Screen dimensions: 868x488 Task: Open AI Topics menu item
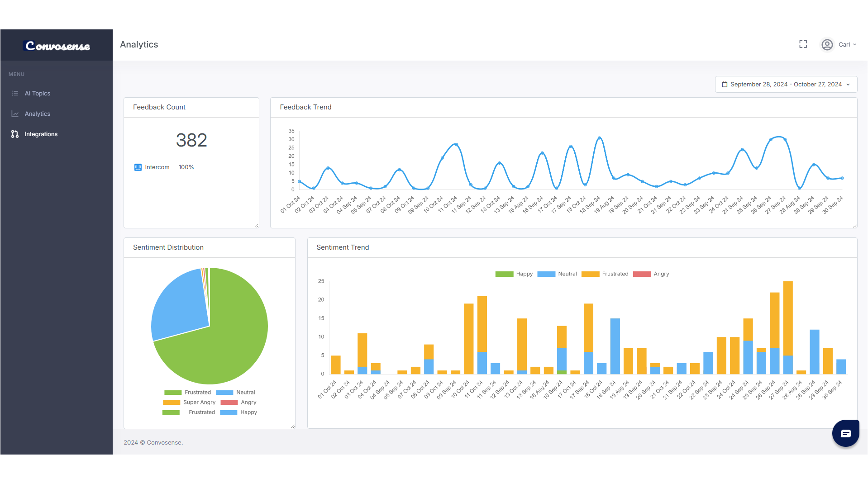37,94
